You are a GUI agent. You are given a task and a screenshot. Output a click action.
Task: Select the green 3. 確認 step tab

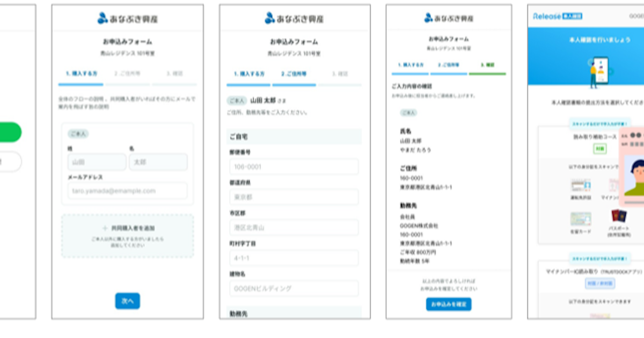487,64
